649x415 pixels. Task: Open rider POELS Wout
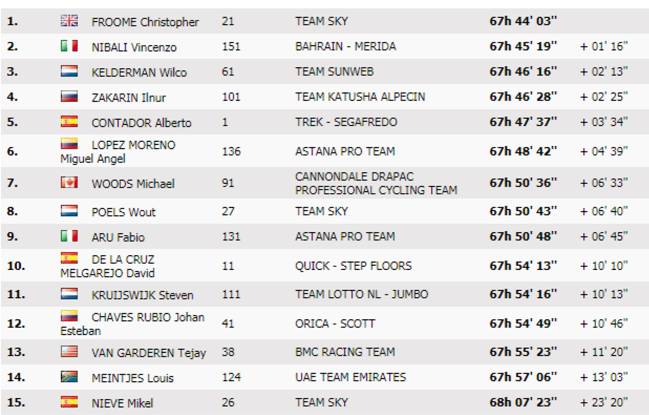coord(123,212)
